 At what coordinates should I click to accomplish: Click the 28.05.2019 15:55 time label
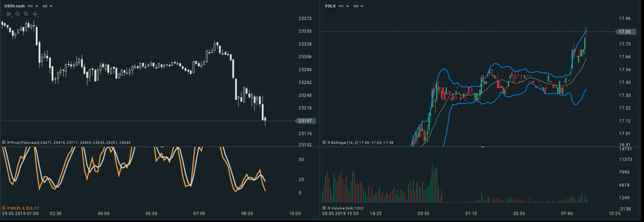[x=340, y=213]
